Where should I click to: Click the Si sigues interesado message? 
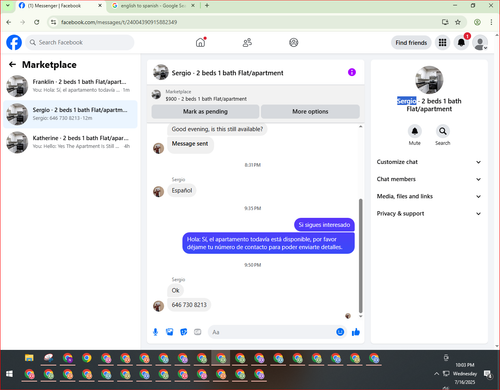(x=324, y=225)
